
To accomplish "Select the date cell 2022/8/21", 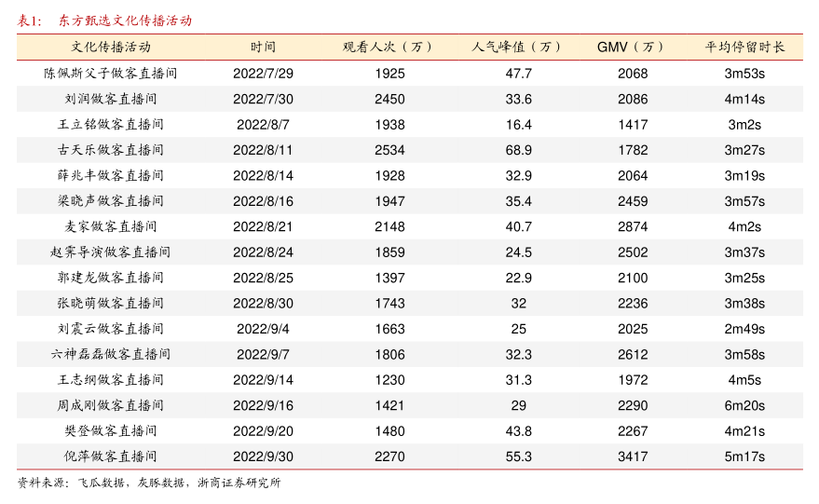I will (x=263, y=226).
